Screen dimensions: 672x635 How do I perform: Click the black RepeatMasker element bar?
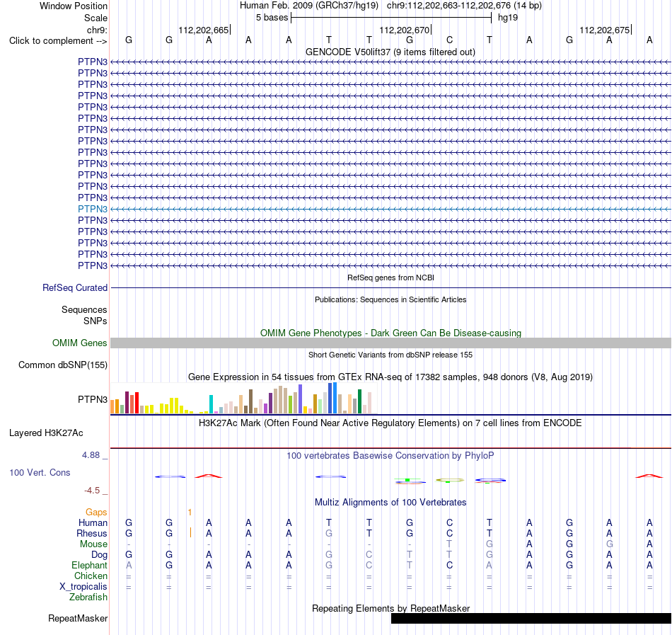coord(531,618)
